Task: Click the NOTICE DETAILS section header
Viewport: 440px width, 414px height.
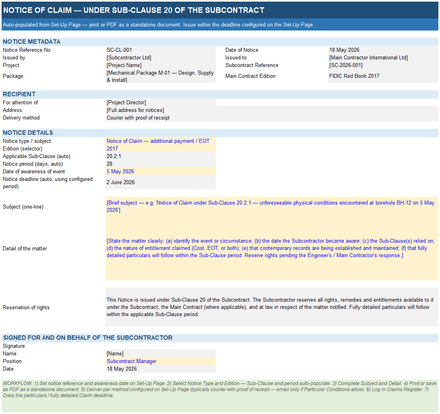Action: point(220,133)
